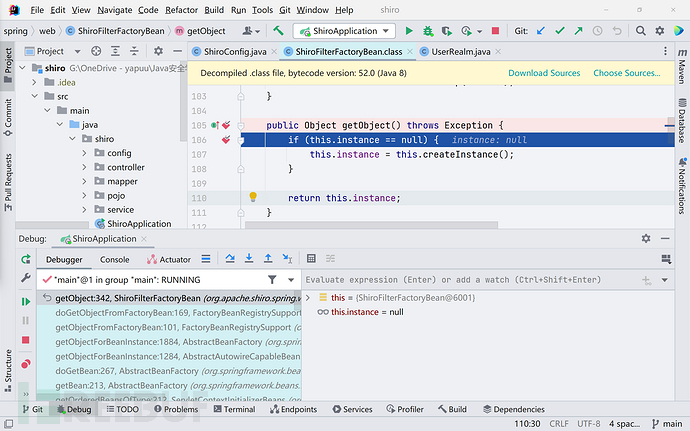Step into in debugger toolbar
The image size is (690, 431).
pyautogui.click(x=249, y=258)
